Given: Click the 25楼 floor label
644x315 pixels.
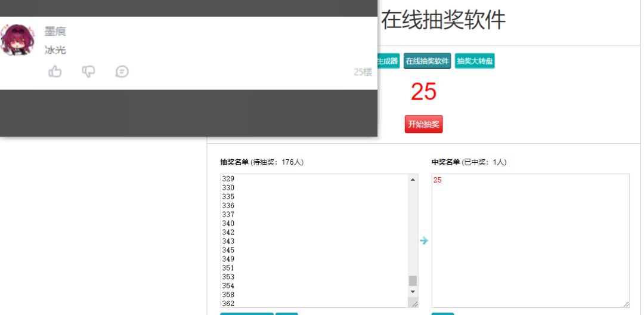Looking at the screenshot, I should (363, 72).
